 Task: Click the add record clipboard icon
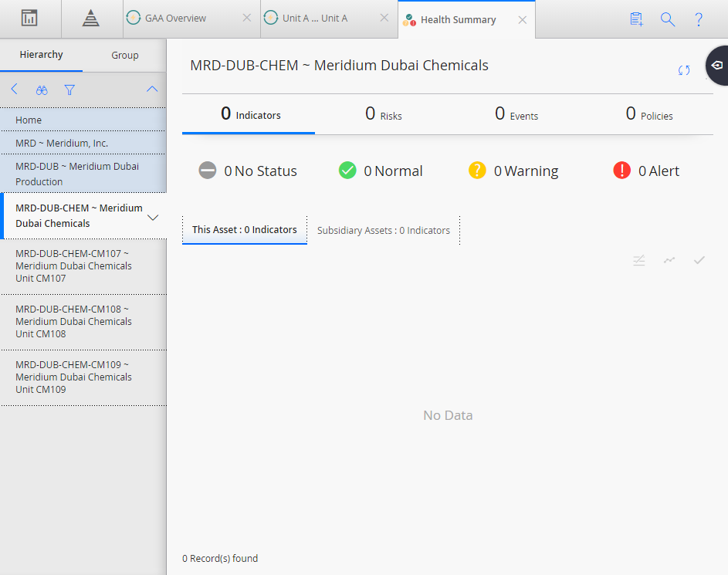637,19
